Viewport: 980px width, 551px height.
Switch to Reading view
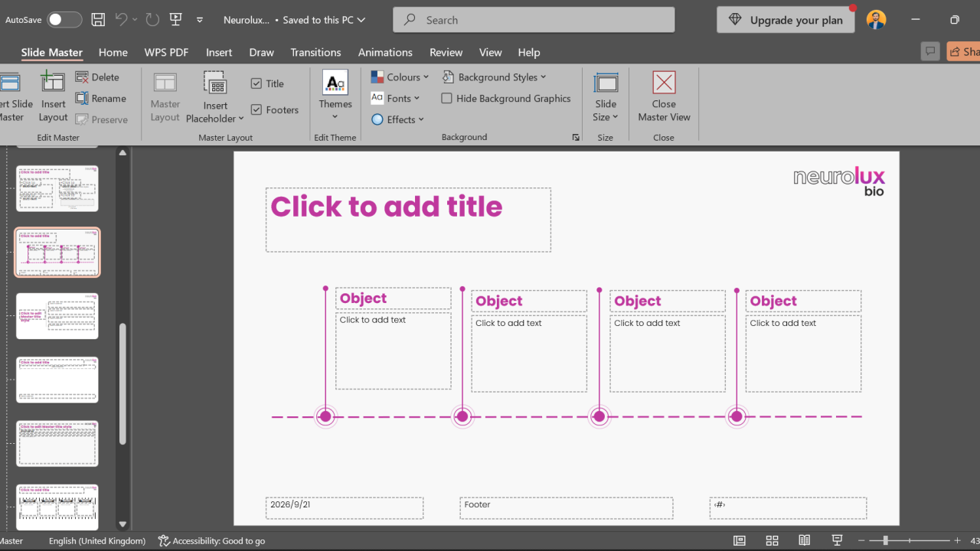[805, 541]
